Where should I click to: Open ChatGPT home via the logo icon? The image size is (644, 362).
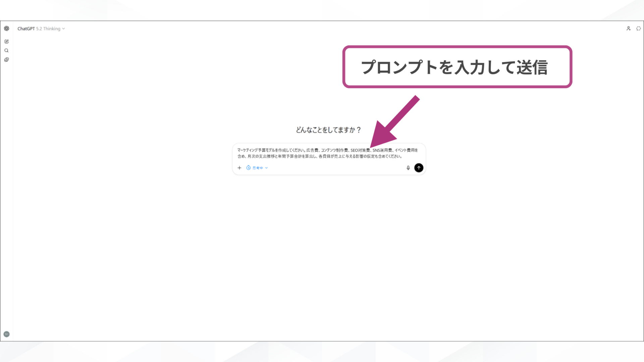(7, 28)
